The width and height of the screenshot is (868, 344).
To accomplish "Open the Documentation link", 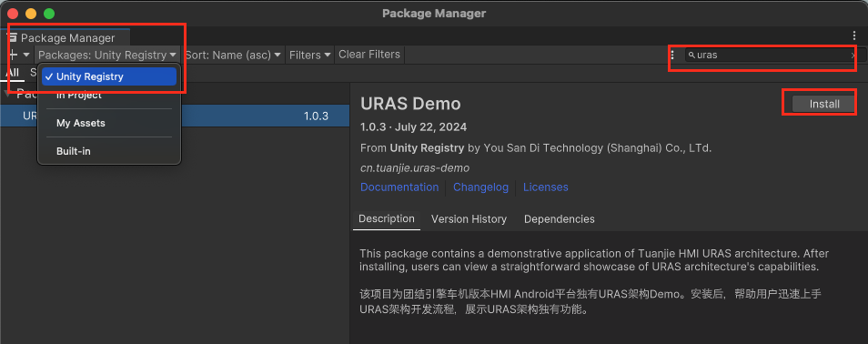I will pyautogui.click(x=399, y=187).
